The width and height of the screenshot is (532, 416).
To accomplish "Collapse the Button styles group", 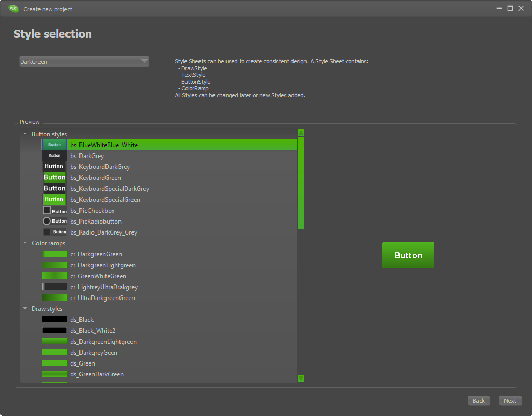I will (25, 134).
